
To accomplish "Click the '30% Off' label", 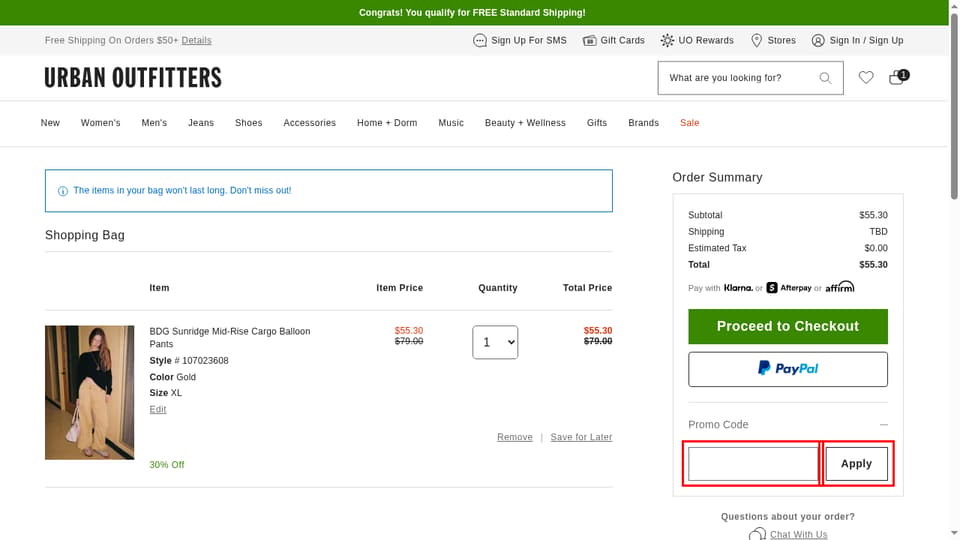I will 167,465.
